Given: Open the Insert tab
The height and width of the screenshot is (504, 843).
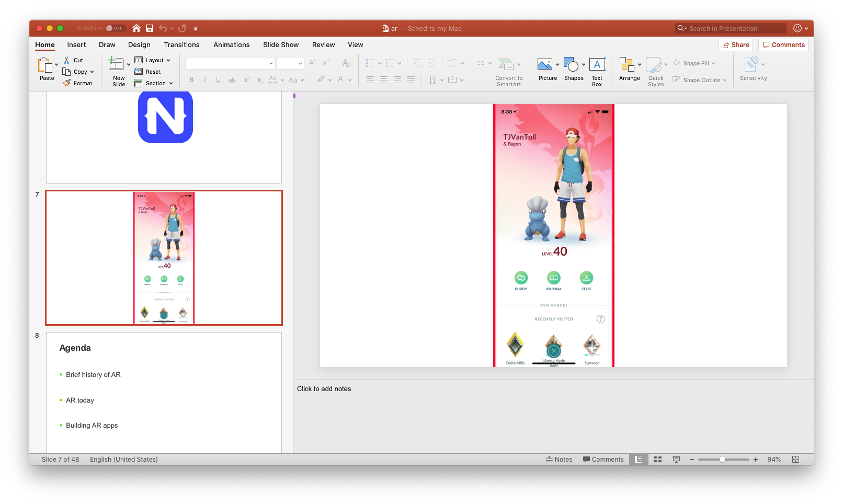Looking at the screenshot, I should point(76,44).
